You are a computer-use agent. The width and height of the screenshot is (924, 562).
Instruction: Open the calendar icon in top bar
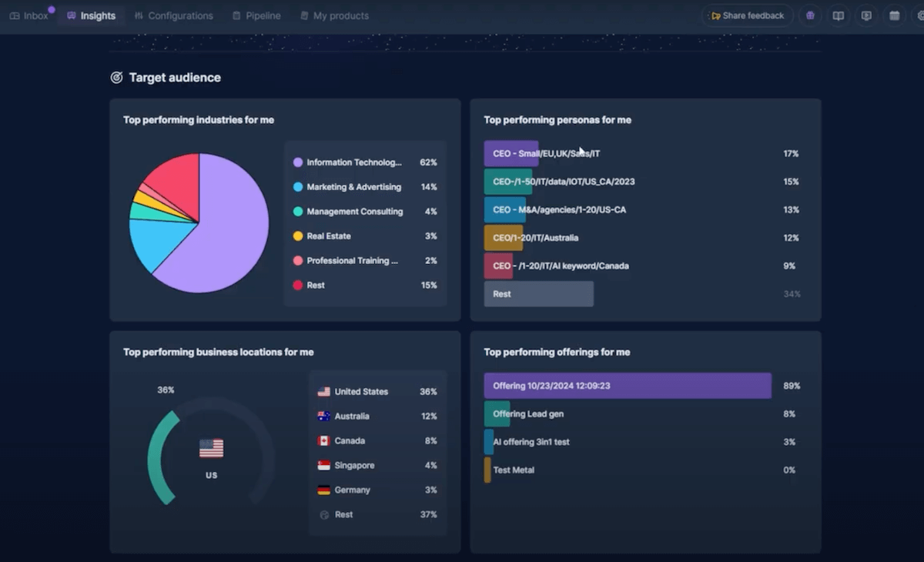pyautogui.click(x=894, y=15)
